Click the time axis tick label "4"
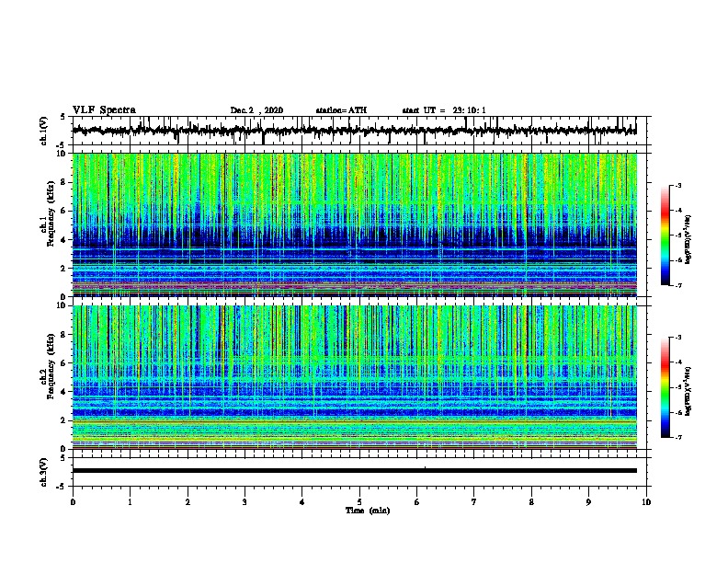728x563 pixels. pos(302,501)
